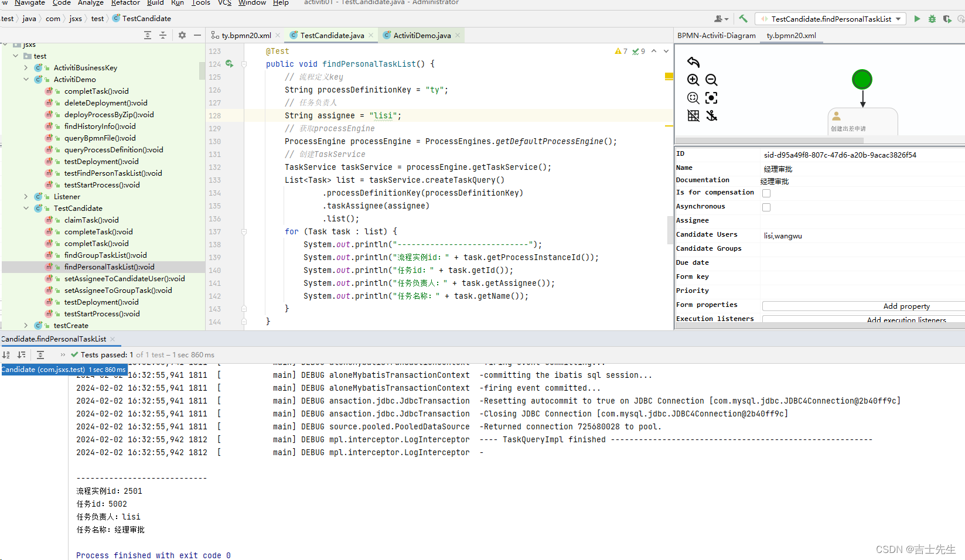Toggle the Is for compensation checkbox
The width and height of the screenshot is (965, 560).
click(766, 193)
